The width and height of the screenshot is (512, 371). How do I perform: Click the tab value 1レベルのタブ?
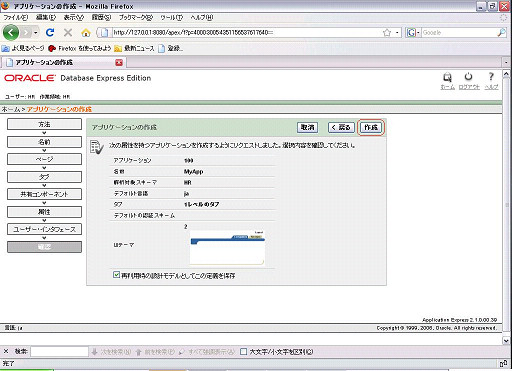201,204
